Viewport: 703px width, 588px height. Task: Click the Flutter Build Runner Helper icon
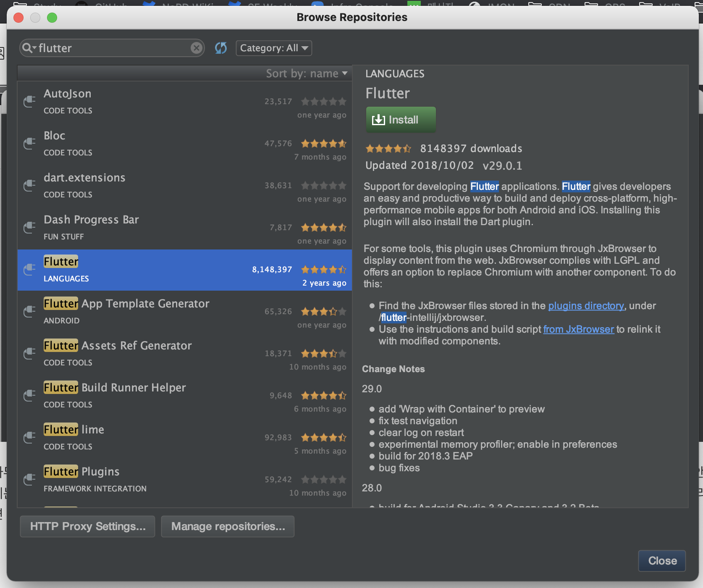pos(29,395)
